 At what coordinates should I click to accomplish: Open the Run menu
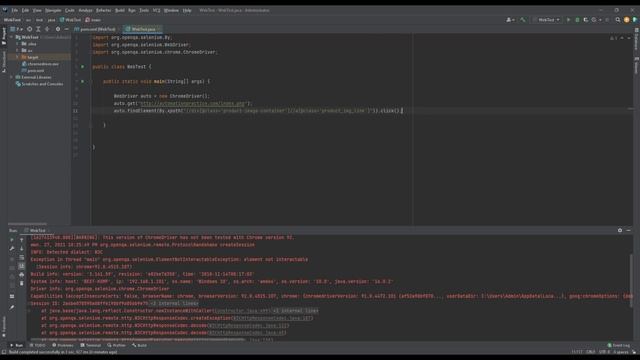click(131, 10)
